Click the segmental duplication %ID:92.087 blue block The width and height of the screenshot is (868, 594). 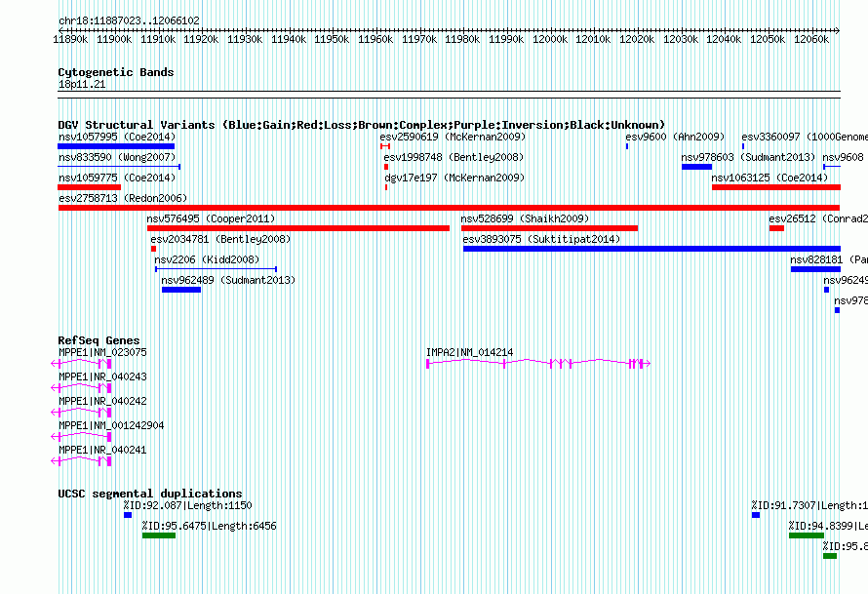(x=128, y=515)
